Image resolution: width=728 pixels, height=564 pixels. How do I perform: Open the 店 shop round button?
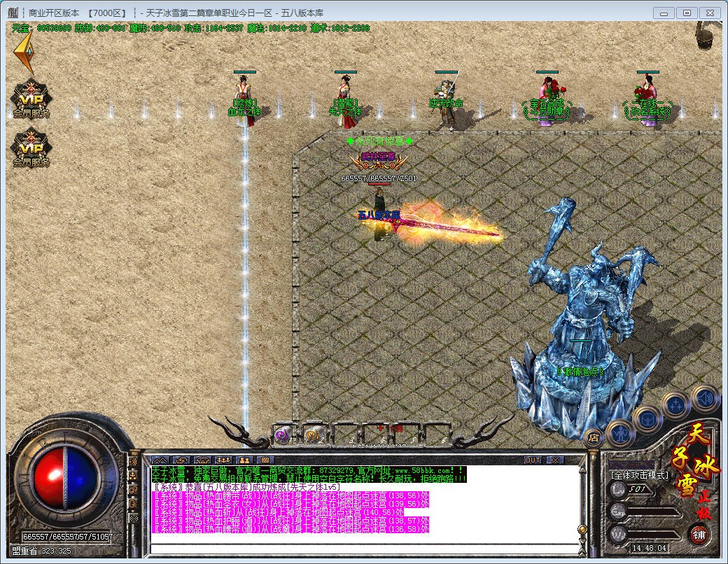pyautogui.click(x=594, y=437)
